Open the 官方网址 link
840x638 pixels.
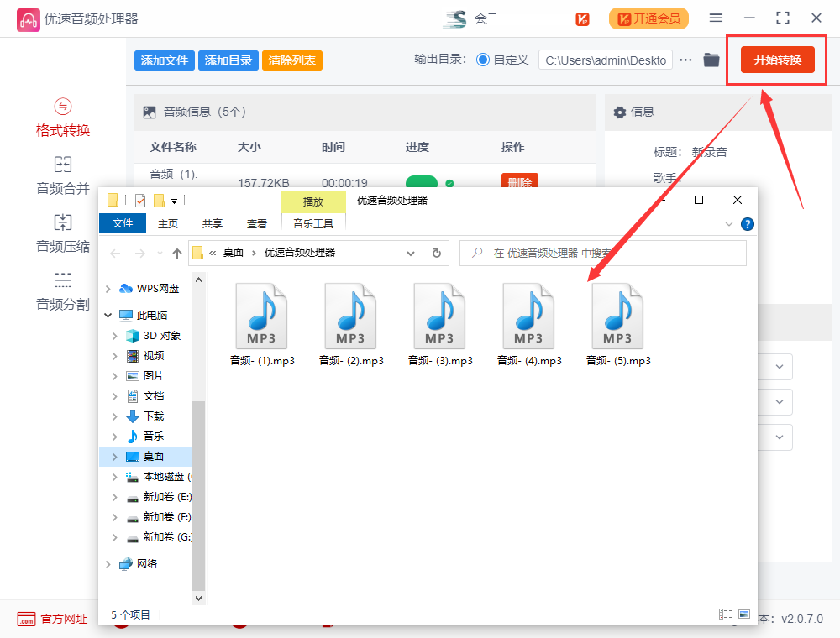click(64, 620)
